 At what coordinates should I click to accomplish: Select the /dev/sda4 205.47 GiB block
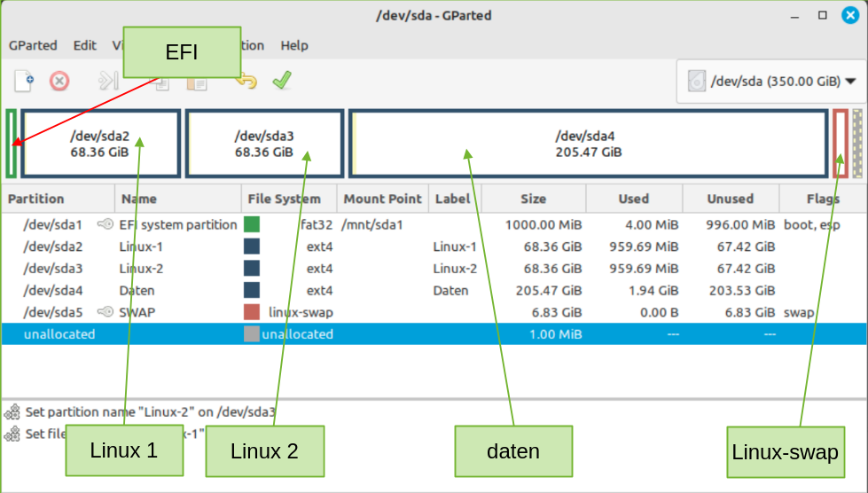point(589,144)
